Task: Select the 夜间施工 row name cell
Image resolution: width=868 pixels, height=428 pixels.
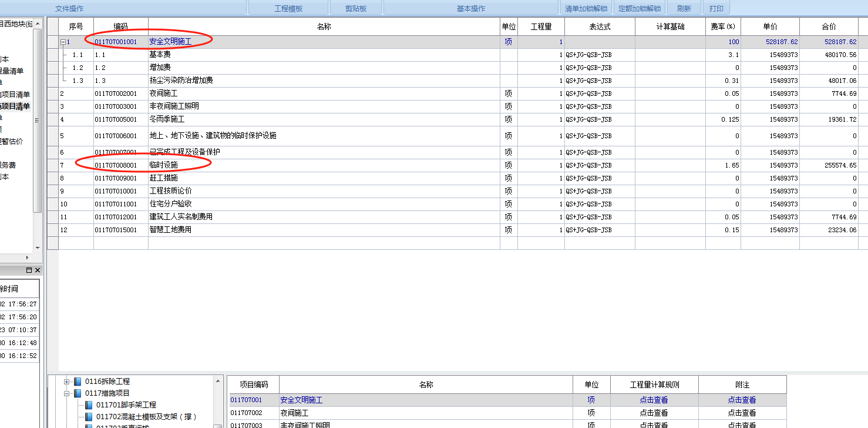Action: (x=324, y=93)
